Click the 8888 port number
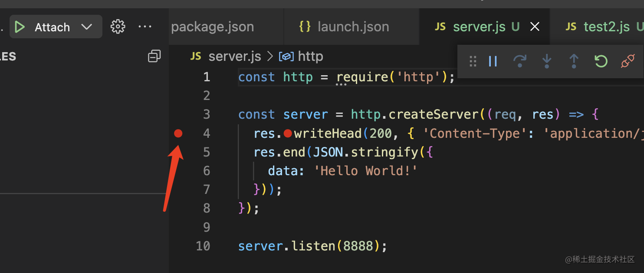Image resolution: width=644 pixels, height=273 pixels. coord(358,246)
